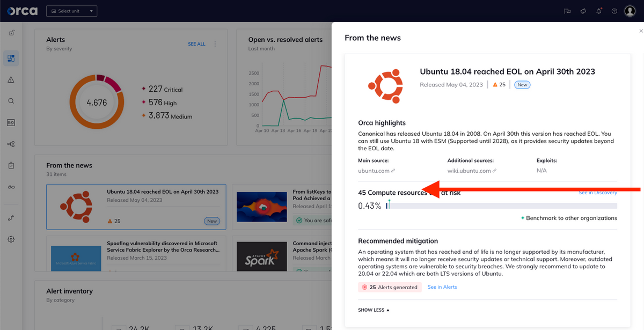Click the 25 Alerts generated chip
The image size is (644, 330).
click(390, 287)
